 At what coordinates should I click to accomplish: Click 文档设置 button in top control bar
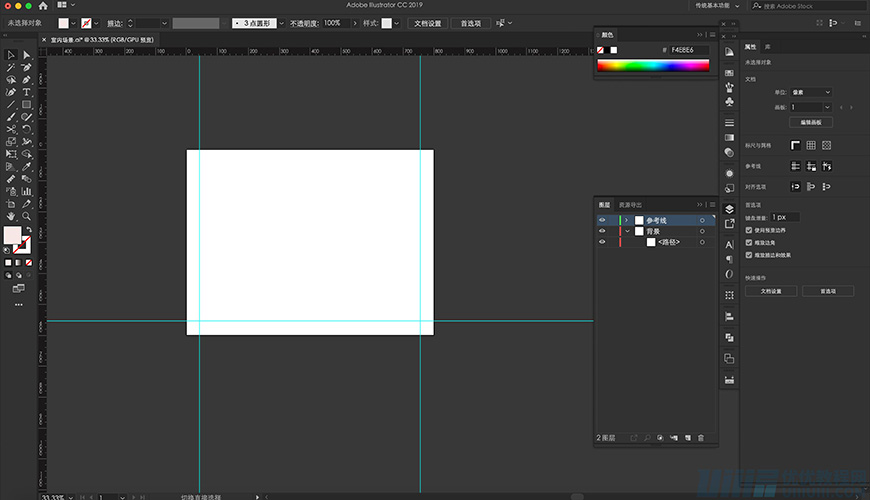click(x=428, y=22)
